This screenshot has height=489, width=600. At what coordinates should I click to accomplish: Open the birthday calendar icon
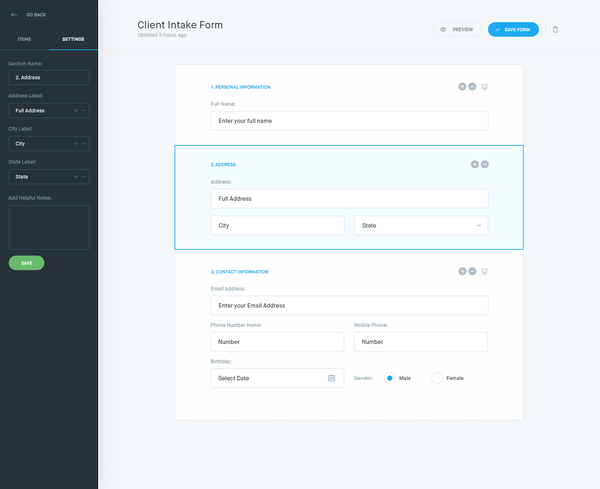331,378
